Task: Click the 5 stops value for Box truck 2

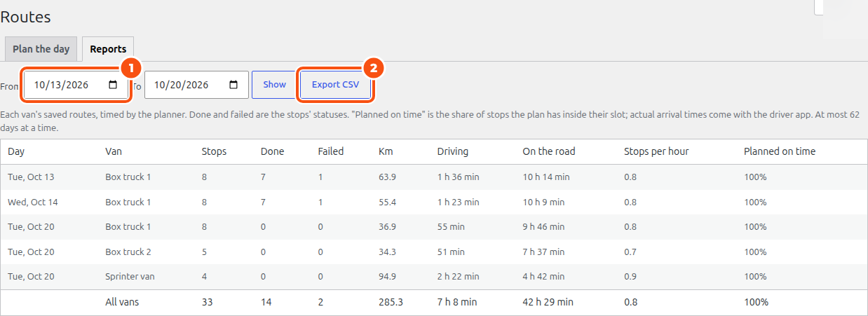Action: (x=204, y=252)
